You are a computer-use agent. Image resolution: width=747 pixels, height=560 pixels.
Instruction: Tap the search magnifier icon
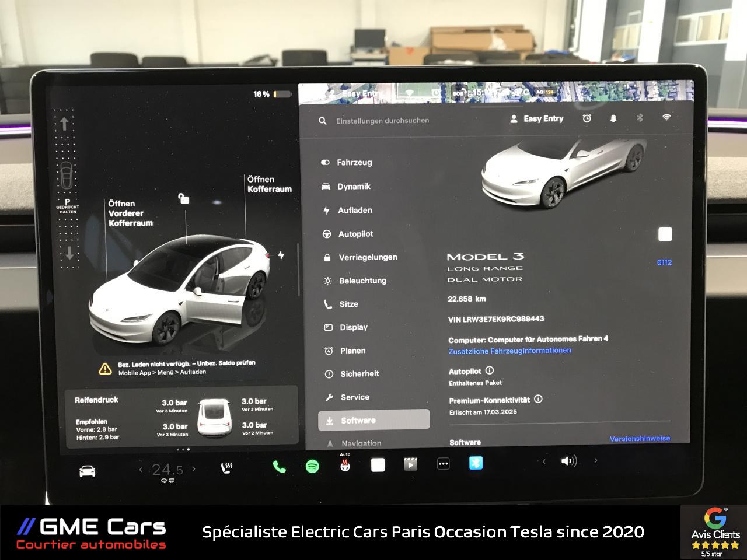click(x=322, y=121)
